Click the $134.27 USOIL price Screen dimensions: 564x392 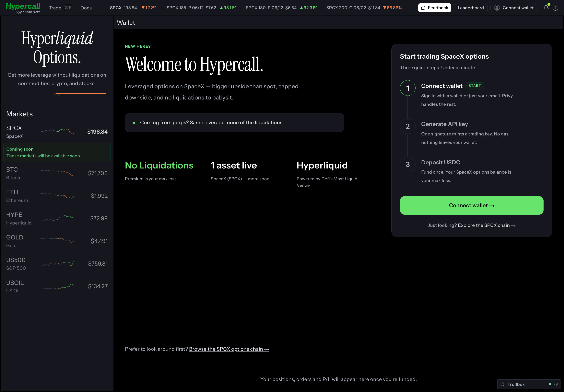pos(98,286)
